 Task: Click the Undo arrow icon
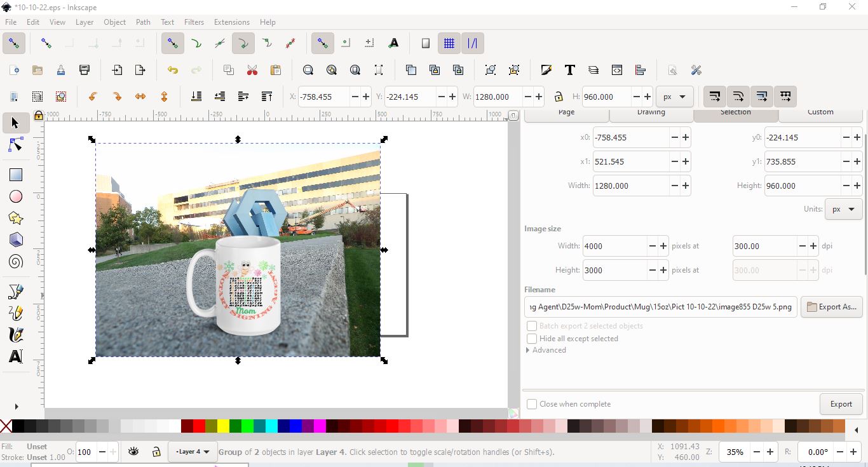click(173, 70)
